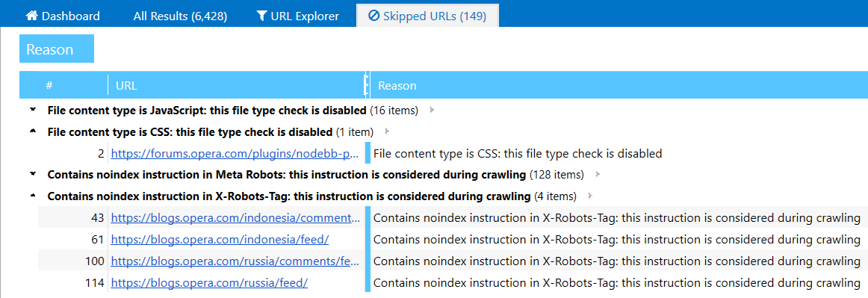Click the URL Explorer funnel icon
868x298 pixels.
pos(262,16)
